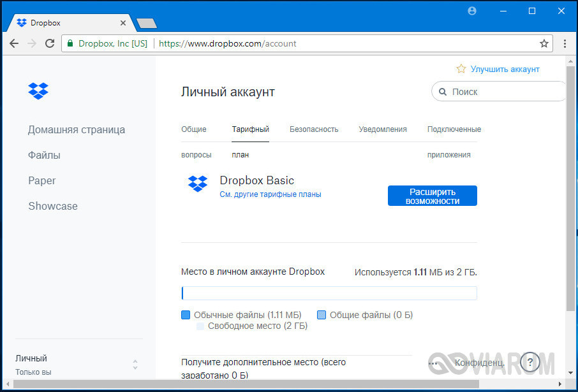Click the storage usage progress bar

tap(329, 293)
